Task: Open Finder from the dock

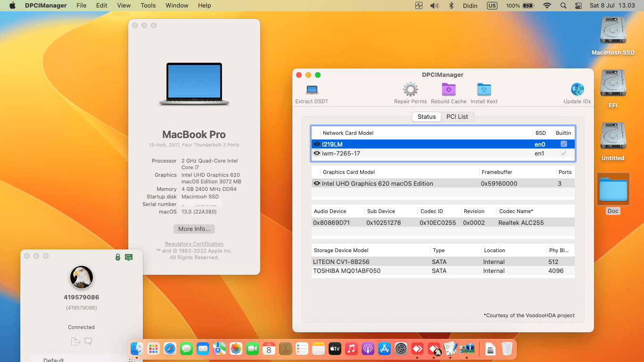Action: click(137, 349)
